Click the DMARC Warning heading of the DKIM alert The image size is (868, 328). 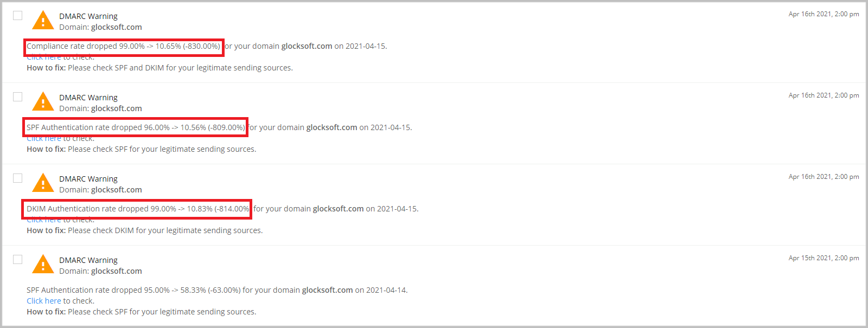[x=88, y=179]
